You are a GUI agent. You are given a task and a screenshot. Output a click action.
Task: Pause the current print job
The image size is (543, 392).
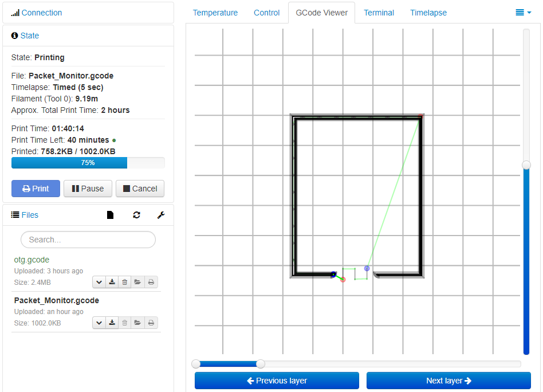click(88, 189)
